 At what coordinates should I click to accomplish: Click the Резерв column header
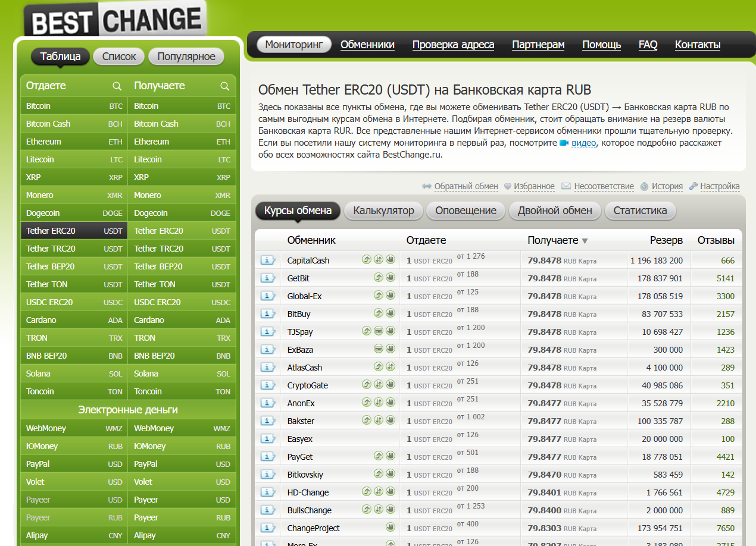click(x=666, y=240)
